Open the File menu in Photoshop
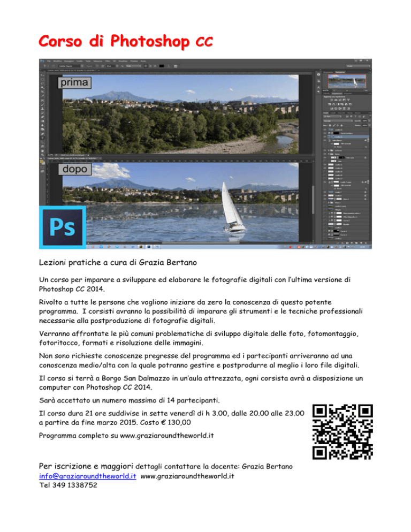Screen dimensions: 411x532 (49, 60)
